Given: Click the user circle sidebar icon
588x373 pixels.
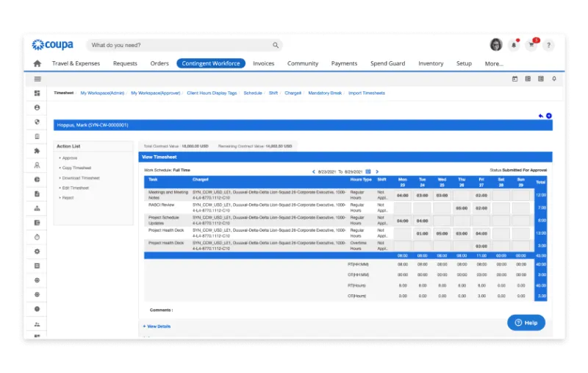Looking at the screenshot, I should pos(37,107).
